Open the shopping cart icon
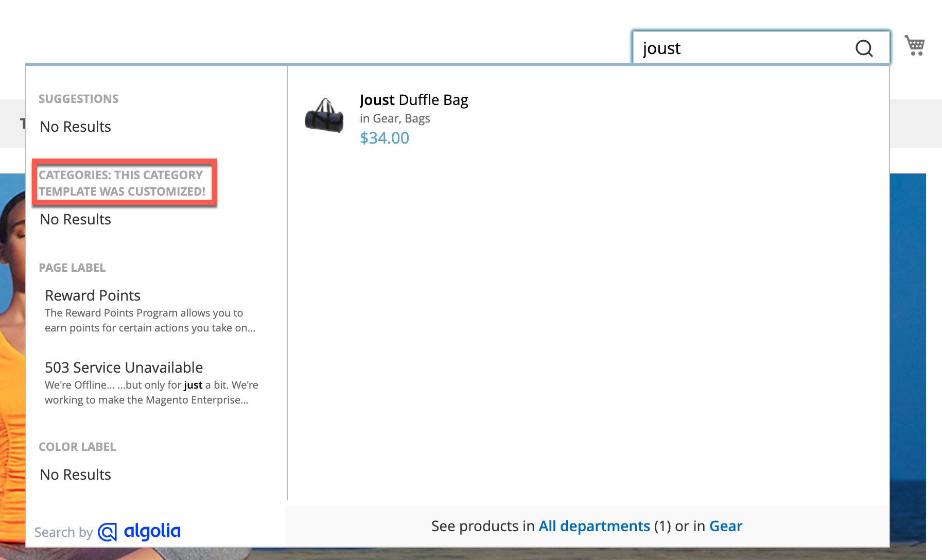Image resolution: width=942 pixels, height=560 pixels. pyautogui.click(x=915, y=46)
